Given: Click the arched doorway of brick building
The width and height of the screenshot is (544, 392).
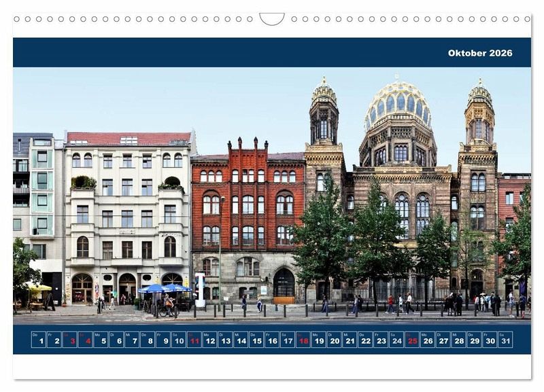Looking at the screenshot, I should point(284,283).
